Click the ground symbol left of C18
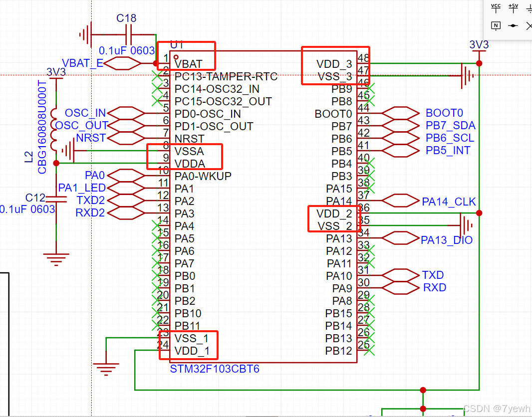Image resolution: width=532 pixels, height=417 pixels. click(85, 34)
